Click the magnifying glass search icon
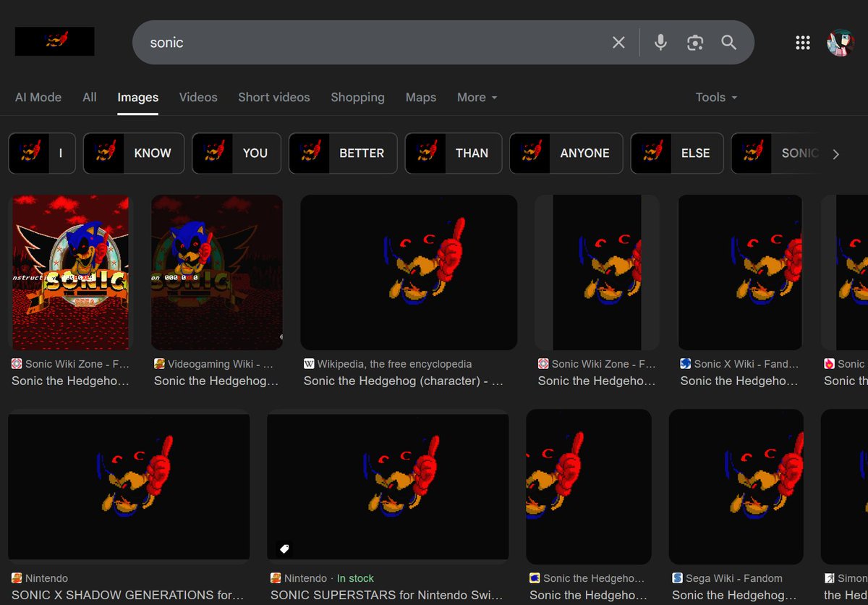This screenshot has height=605, width=868. point(728,43)
